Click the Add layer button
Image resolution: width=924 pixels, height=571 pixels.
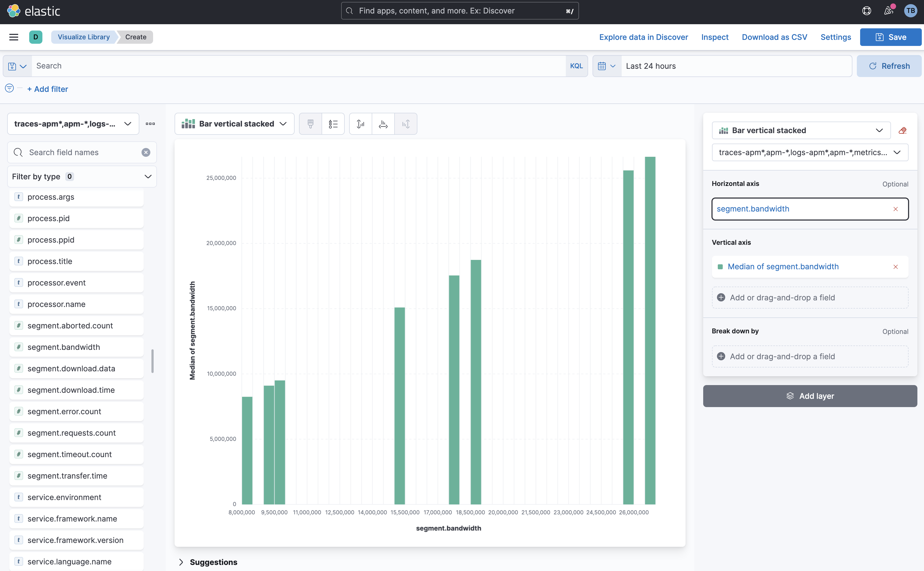(809, 396)
